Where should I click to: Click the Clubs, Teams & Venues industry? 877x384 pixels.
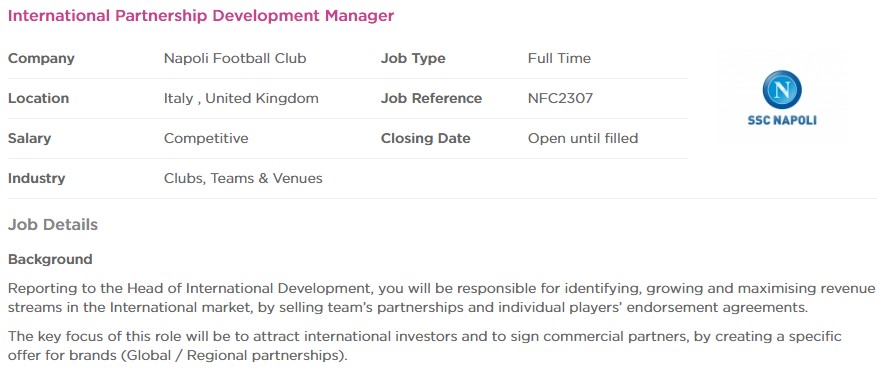pos(243,178)
